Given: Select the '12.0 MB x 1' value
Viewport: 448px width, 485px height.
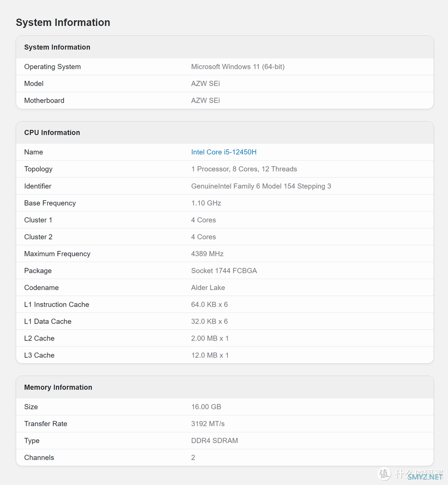Looking at the screenshot, I should [x=210, y=355].
